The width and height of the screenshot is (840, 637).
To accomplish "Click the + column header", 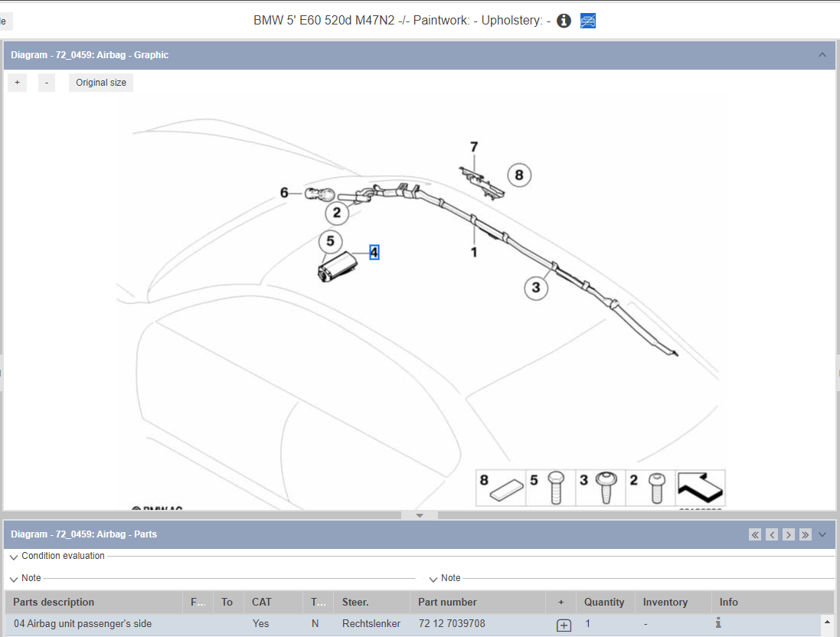I will point(561,603).
